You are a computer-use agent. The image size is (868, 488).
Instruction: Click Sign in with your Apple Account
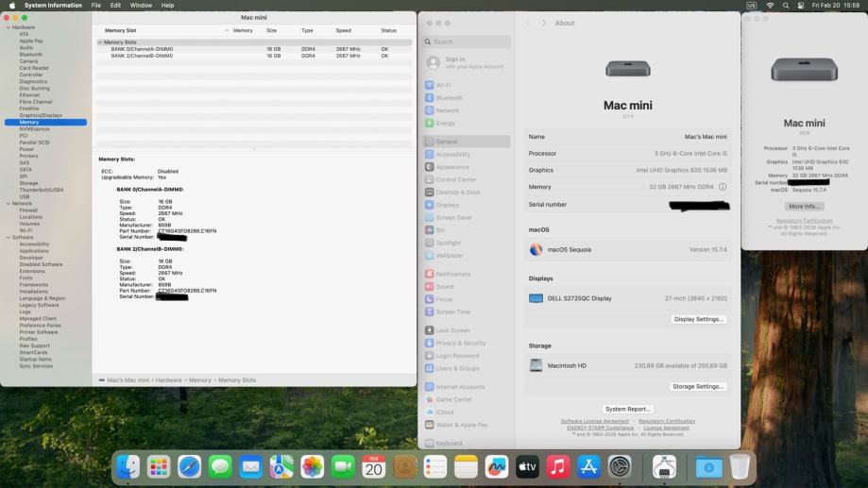(467, 62)
